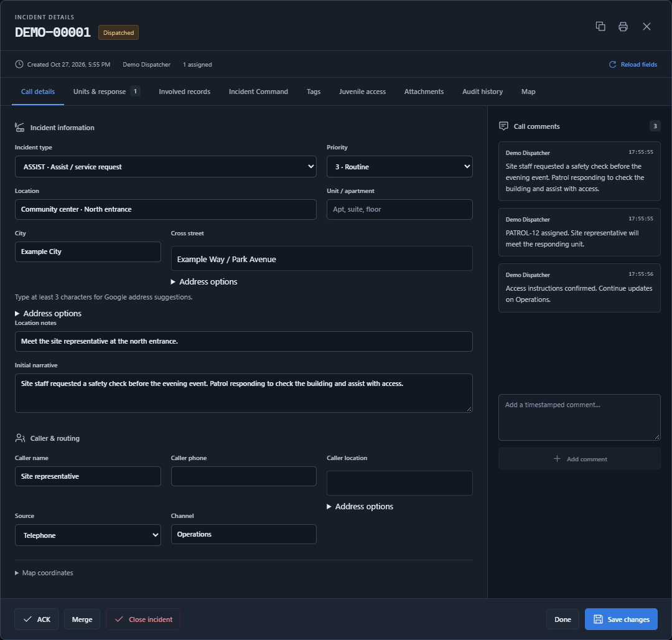Select the first comment about safety check

[x=579, y=171]
